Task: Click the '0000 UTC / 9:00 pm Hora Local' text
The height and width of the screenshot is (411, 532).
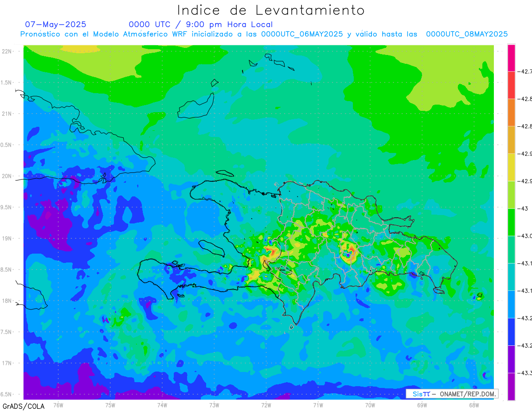Action: pos(200,24)
